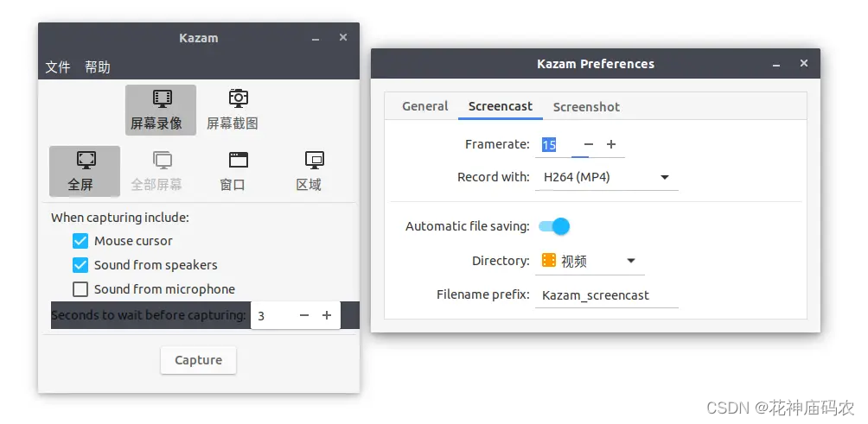The height and width of the screenshot is (424, 868).
Task: Switch to 屏幕截图 screenshot mode icon
Action: pyautogui.click(x=233, y=110)
